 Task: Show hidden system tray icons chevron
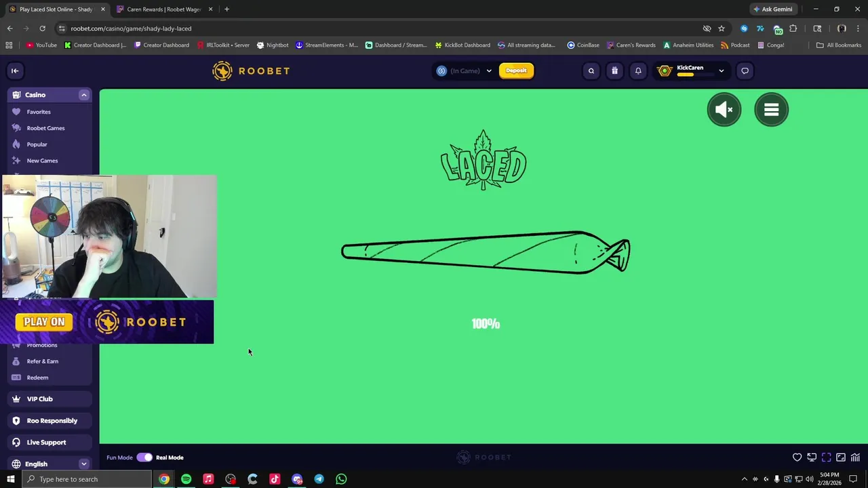point(744,479)
